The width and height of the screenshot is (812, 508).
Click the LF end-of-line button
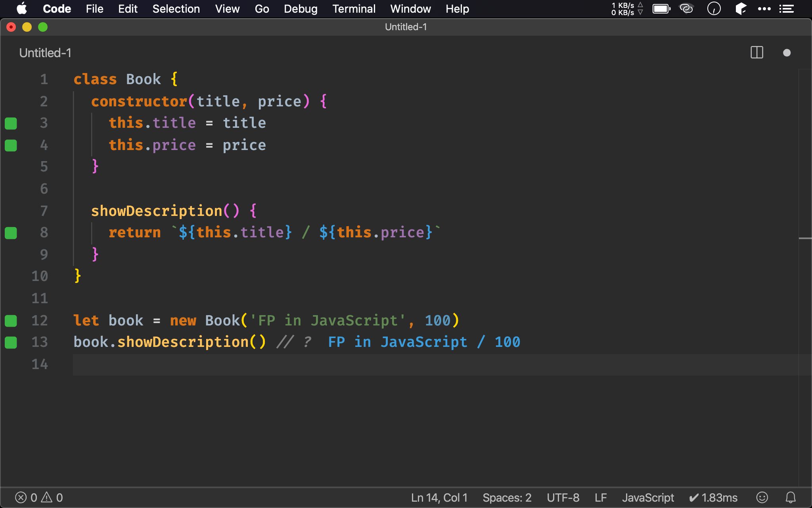pos(600,497)
